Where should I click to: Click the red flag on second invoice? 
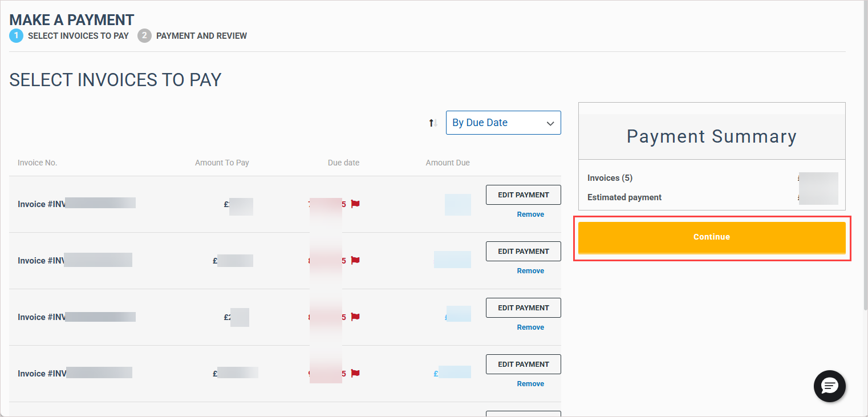point(355,261)
